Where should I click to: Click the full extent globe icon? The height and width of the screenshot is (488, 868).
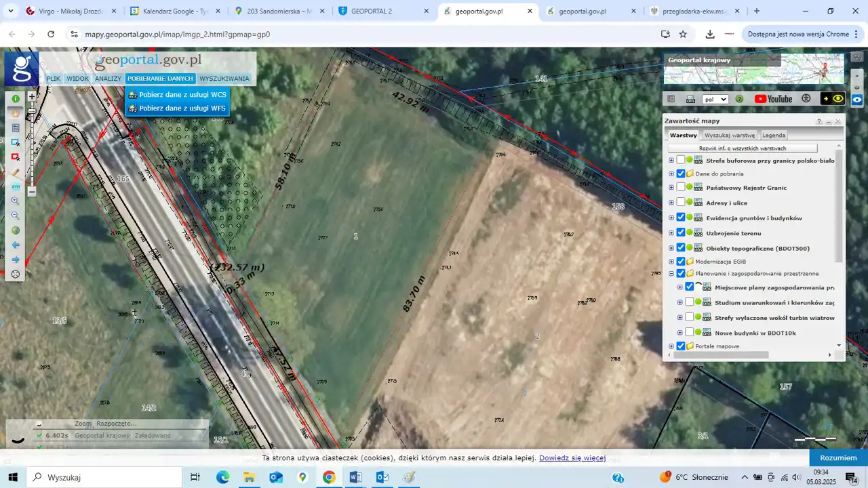pyautogui.click(x=15, y=230)
